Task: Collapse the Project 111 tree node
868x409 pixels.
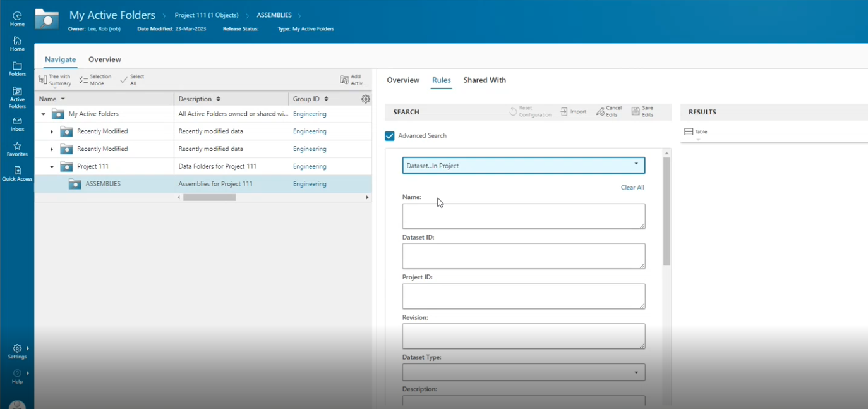Action: (x=52, y=166)
